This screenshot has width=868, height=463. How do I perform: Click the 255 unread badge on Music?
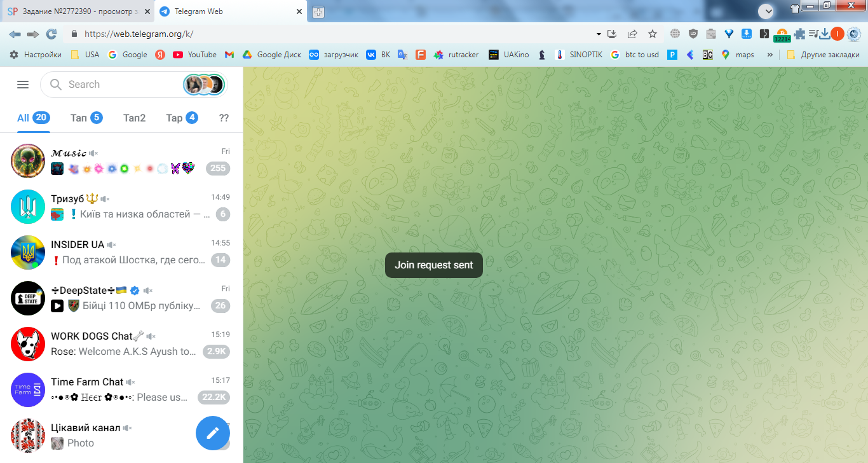(218, 169)
